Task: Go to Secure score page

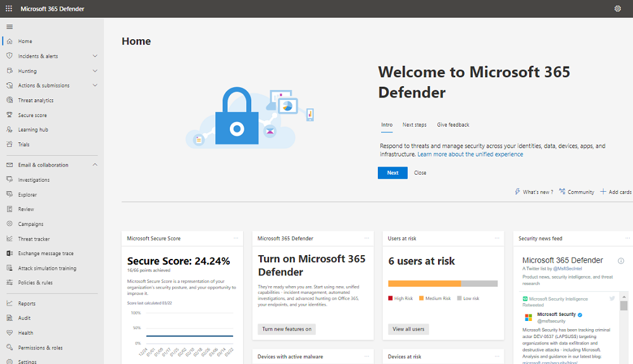Action: pos(32,115)
